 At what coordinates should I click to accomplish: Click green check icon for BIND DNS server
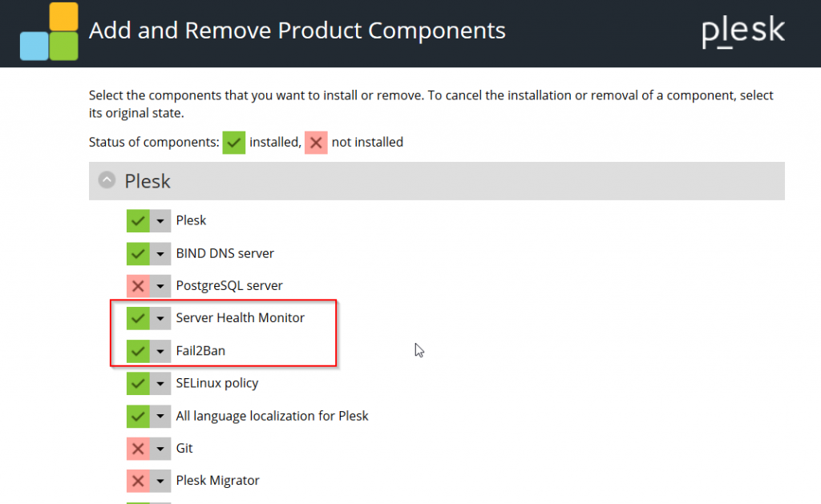tap(138, 253)
